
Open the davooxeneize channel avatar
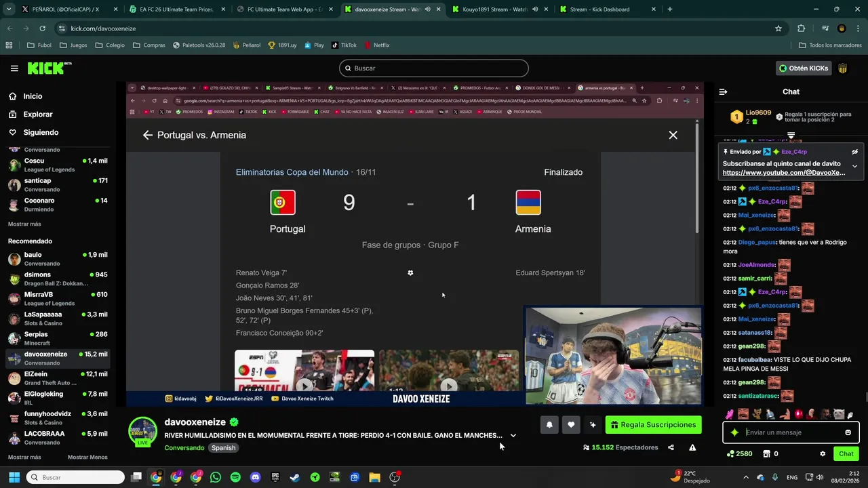pos(143,431)
